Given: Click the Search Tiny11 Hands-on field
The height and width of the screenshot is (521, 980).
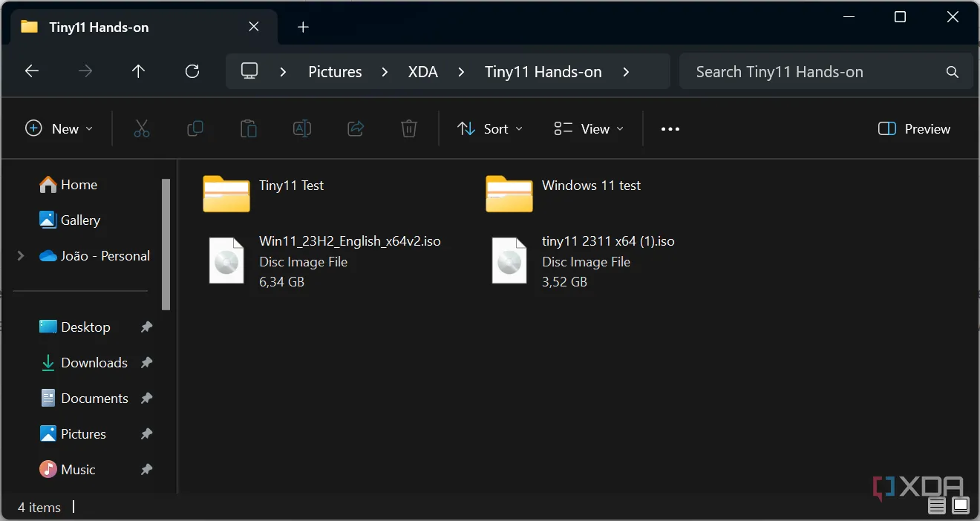Looking at the screenshot, I should coord(826,72).
